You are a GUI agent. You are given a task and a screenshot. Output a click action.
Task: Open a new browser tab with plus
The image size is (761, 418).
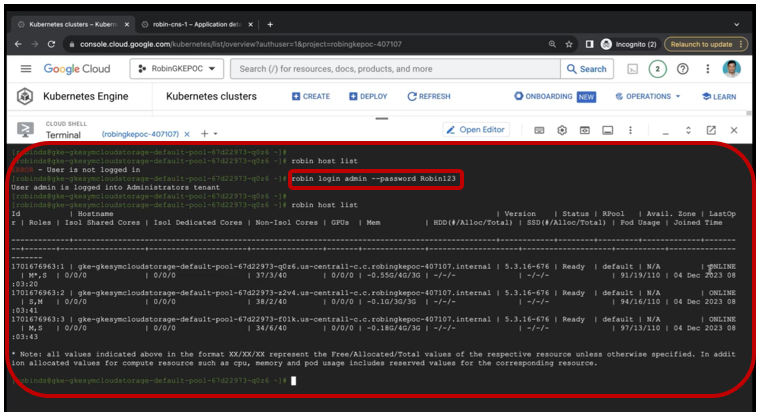tap(270, 24)
